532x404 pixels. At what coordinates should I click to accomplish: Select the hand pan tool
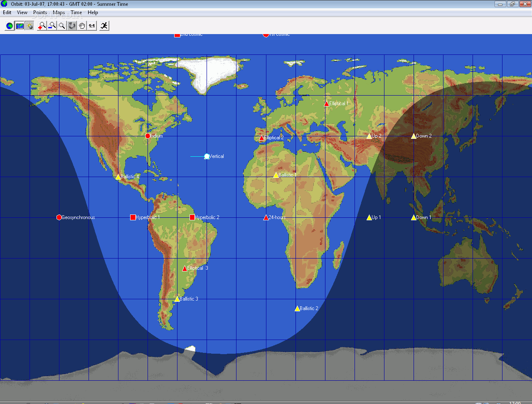coord(82,26)
